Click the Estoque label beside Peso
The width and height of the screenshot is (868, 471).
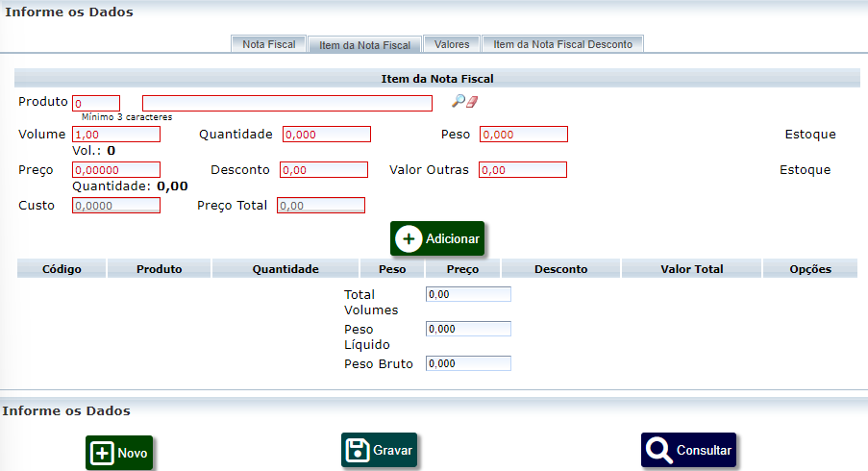[x=810, y=134]
